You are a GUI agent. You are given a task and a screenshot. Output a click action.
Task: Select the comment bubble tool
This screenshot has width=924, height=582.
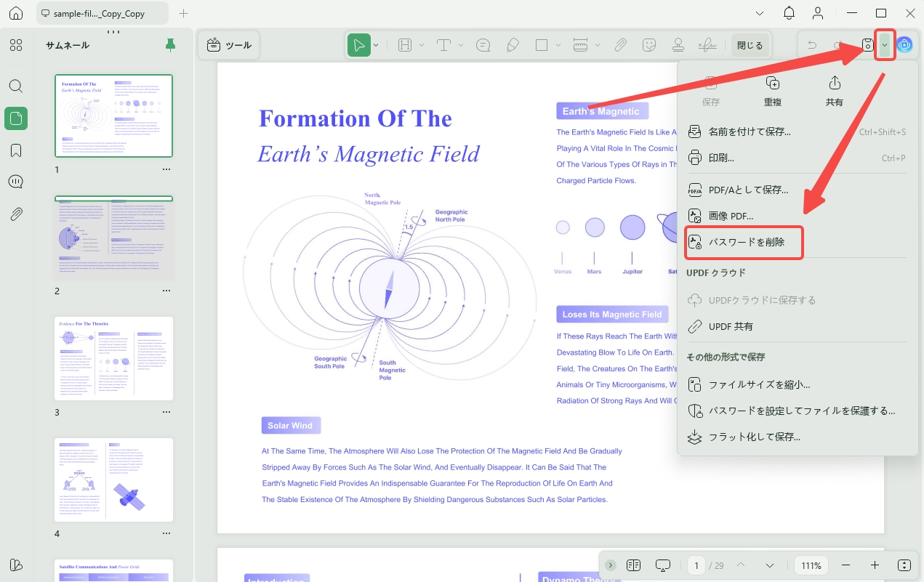pyautogui.click(x=483, y=45)
